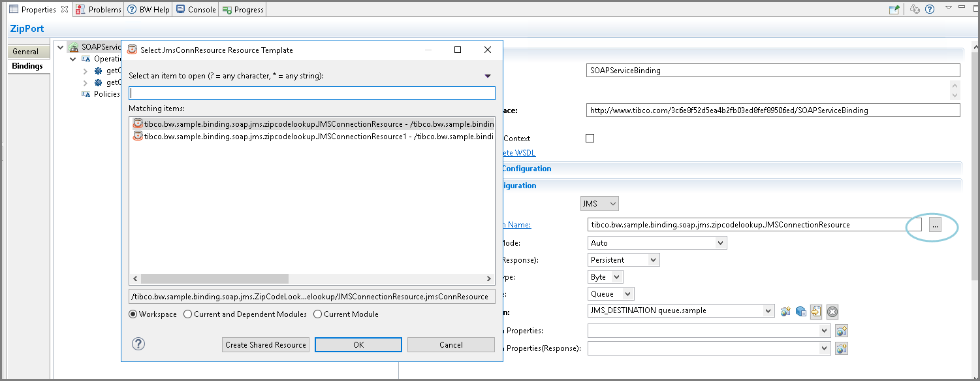The image size is (980, 381).
Task: Click add-property icon beside Properties dropdown
Action: pyautogui.click(x=842, y=331)
